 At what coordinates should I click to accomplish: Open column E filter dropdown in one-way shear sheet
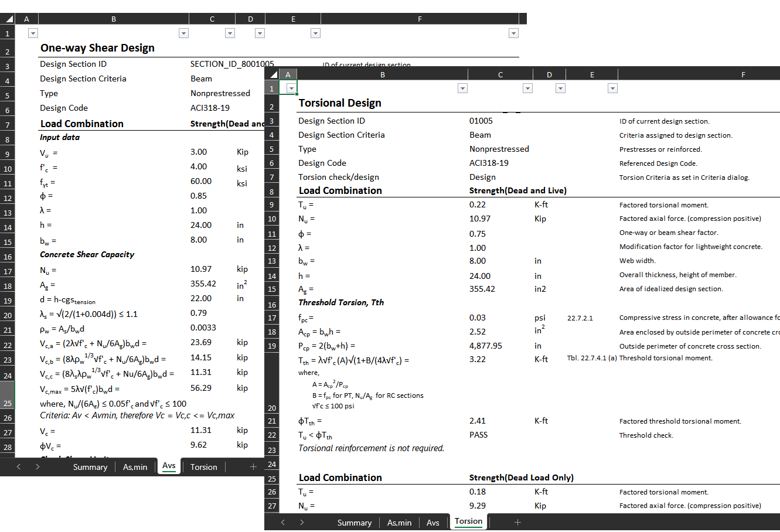point(315,33)
